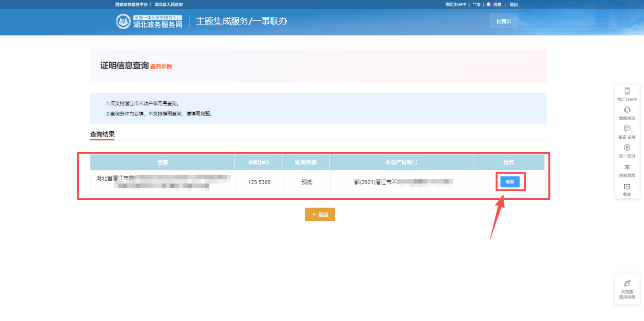The image size is (644, 321).
Task: Click the blue 证明 button in the result row
Action: [x=510, y=182]
